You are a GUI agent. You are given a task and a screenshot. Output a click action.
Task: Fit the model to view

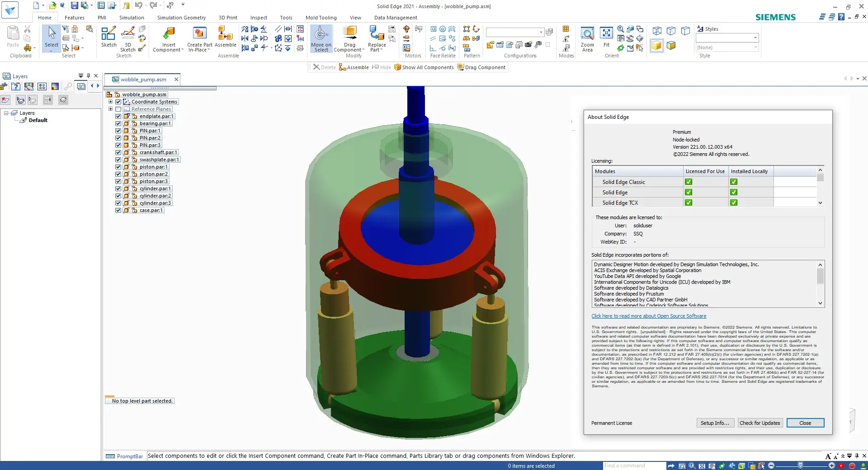[606, 37]
